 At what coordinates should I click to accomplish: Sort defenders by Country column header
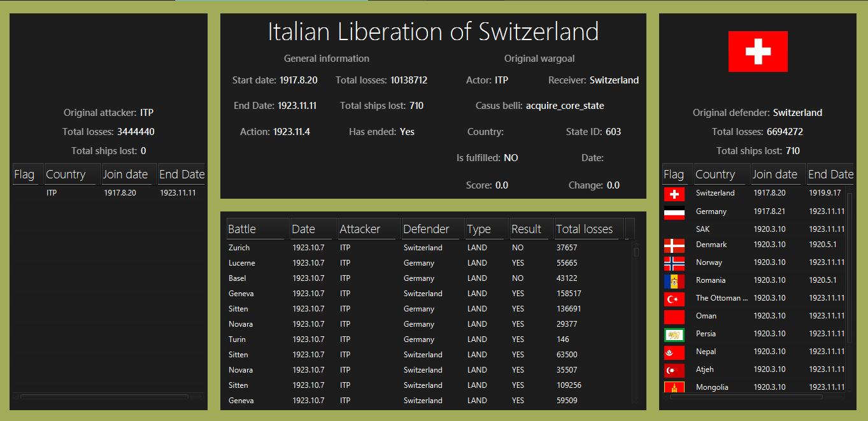(x=723, y=174)
